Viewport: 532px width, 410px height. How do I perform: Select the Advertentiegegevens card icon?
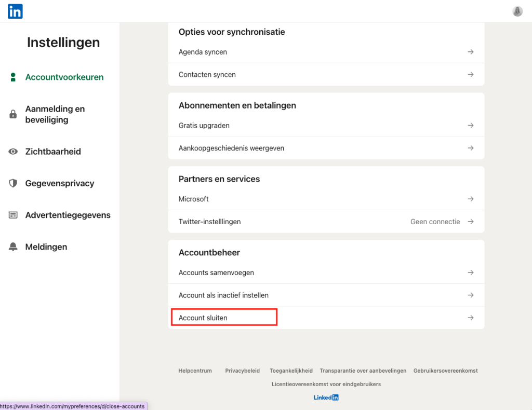[x=13, y=215]
